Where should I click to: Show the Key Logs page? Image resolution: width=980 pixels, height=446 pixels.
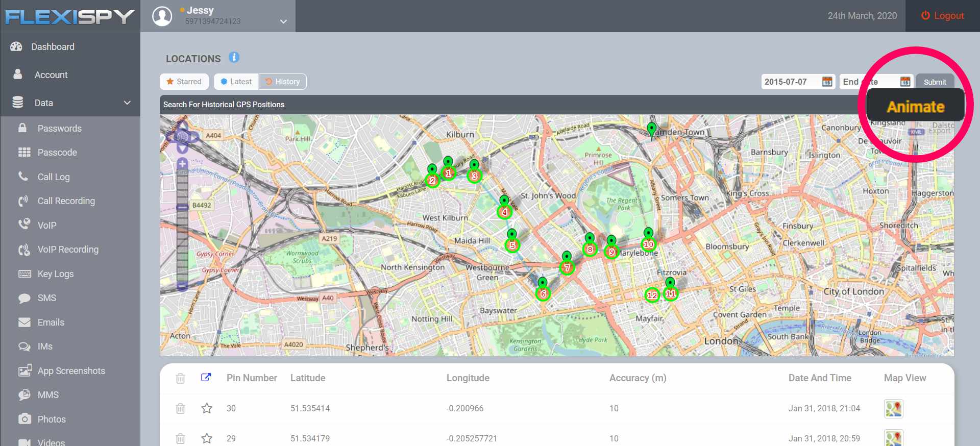(56, 274)
